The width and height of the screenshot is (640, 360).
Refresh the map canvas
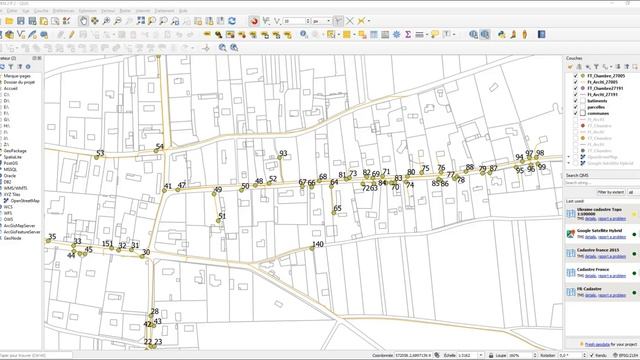[232, 21]
